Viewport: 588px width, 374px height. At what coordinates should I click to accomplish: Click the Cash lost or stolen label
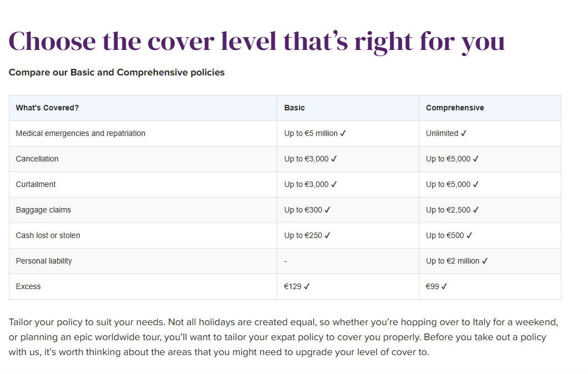click(48, 235)
